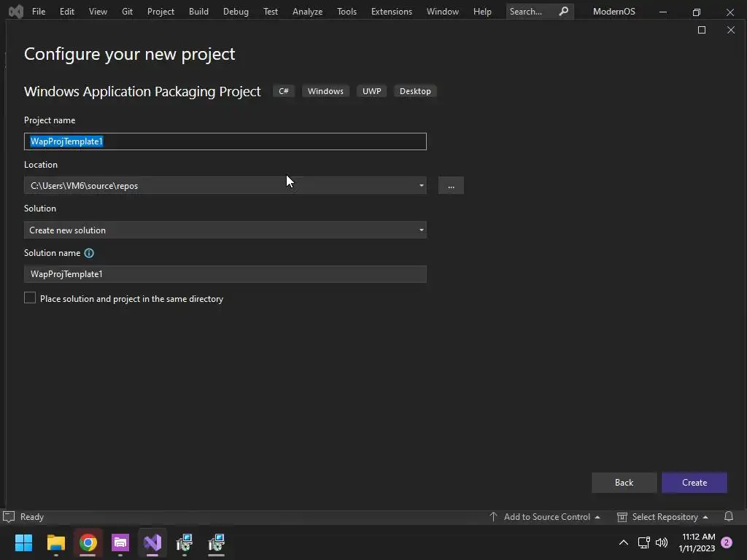Open the Help menu
747x560 pixels.
tap(482, 12)
